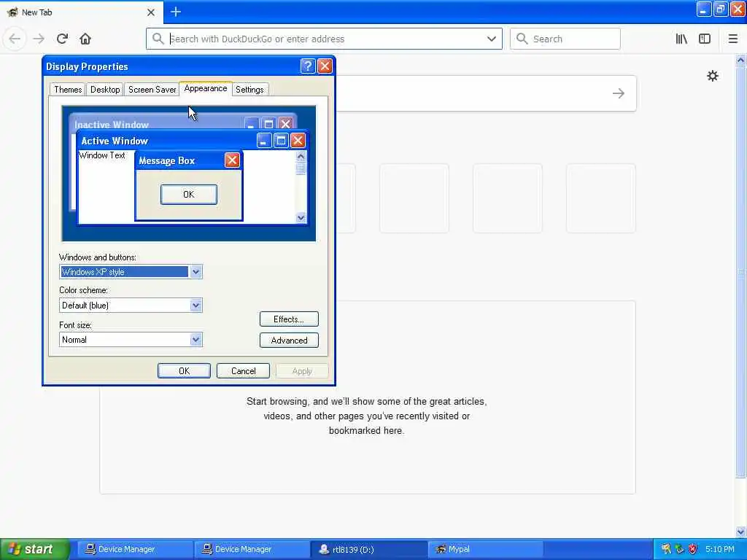Click the preview Active Window minimize icon
The width and height of the screenshot is (747, 560).
tap(264, 141)
